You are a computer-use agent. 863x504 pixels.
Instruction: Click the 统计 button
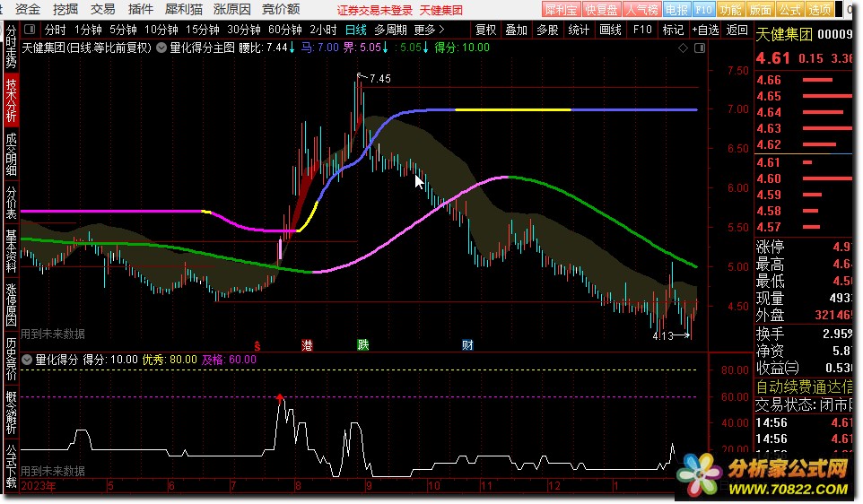click(x=579, y=30)
